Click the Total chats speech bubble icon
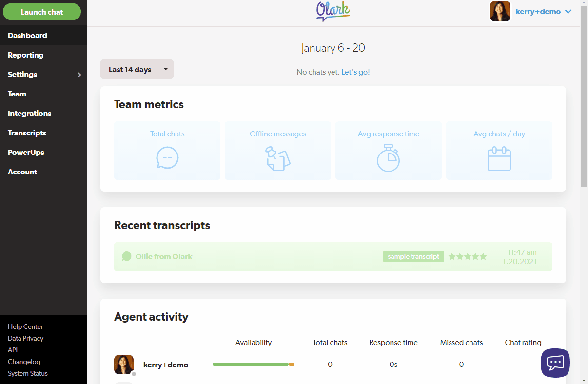This screenshot has width=588, height=384. point(167,158)
